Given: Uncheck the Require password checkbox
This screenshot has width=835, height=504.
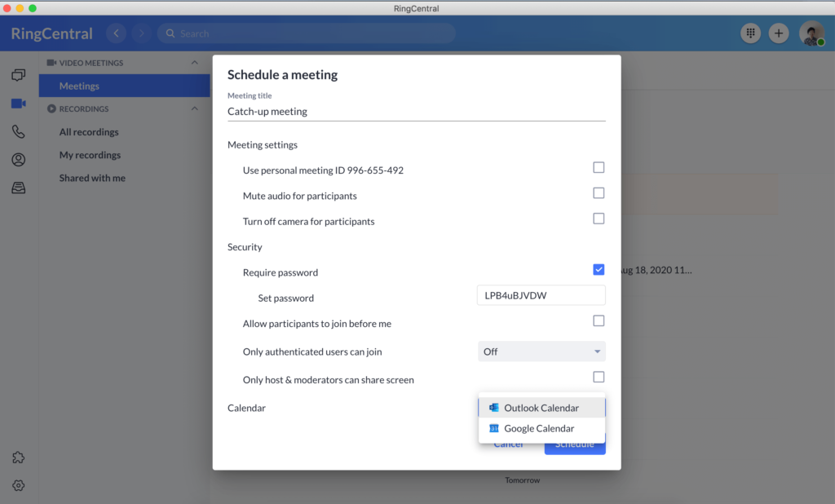Looking at the screenshot, I should (599, 270).
